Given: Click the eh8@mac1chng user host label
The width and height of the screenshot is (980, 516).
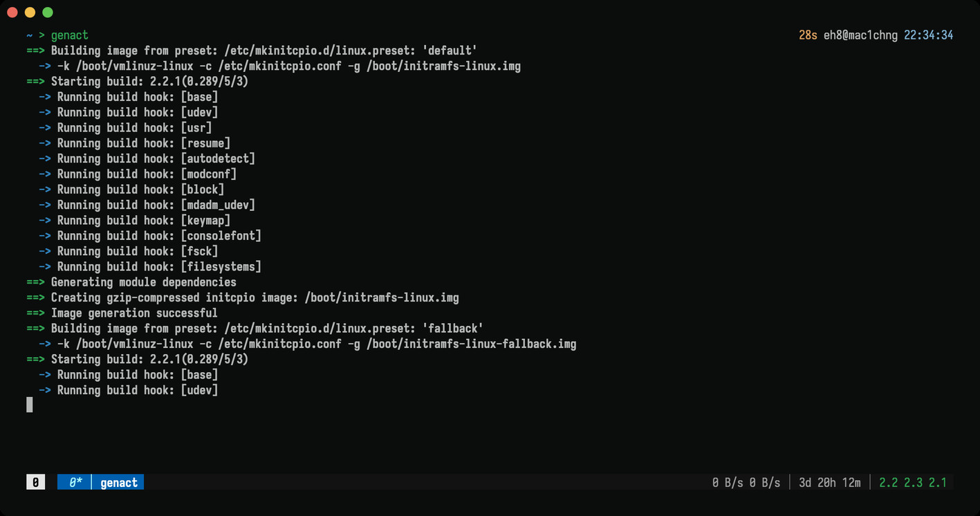Looking at the screenshot, I should 860,35.
